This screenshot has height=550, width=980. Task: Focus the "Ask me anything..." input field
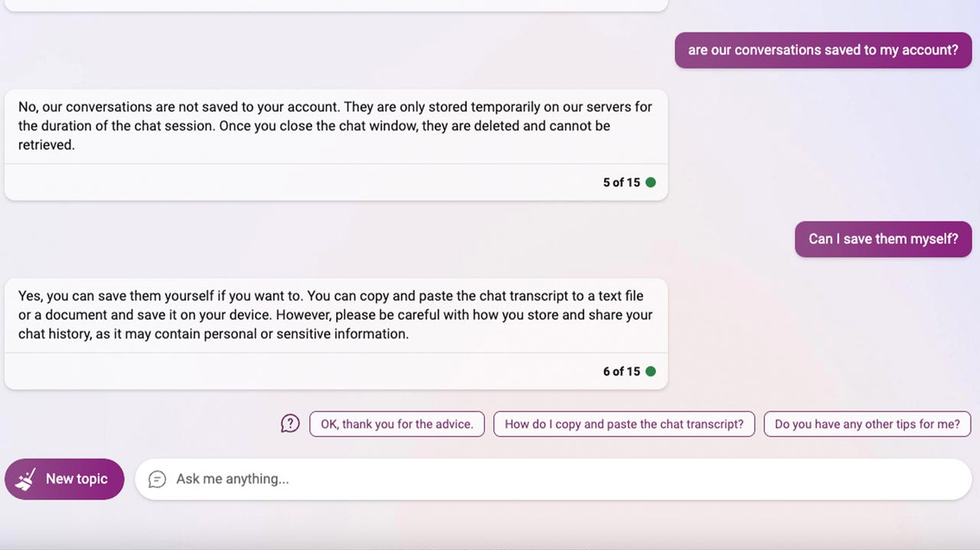point(551,479)
